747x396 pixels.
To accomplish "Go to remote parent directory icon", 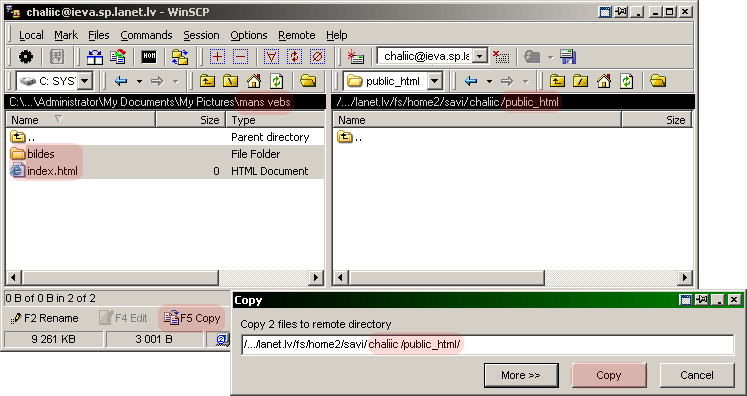I will click(x=557, y=81).
